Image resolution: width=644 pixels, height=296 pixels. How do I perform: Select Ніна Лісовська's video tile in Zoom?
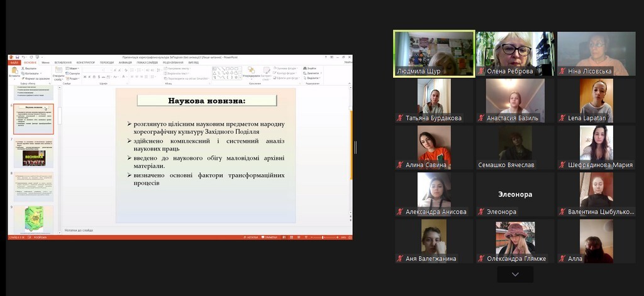pos(596,53)
